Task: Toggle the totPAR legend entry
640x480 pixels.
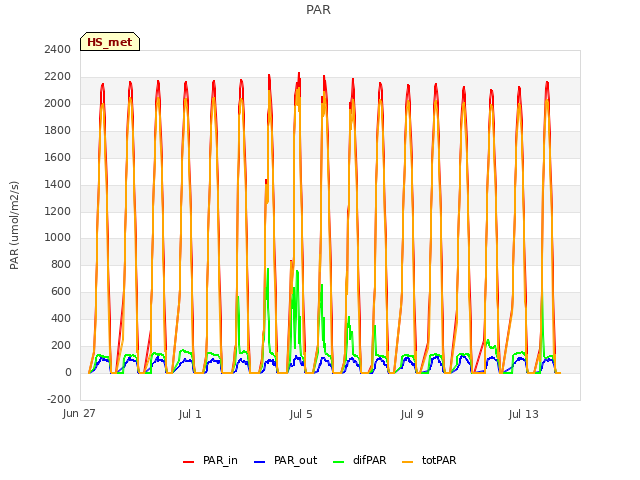Action: 429,460
